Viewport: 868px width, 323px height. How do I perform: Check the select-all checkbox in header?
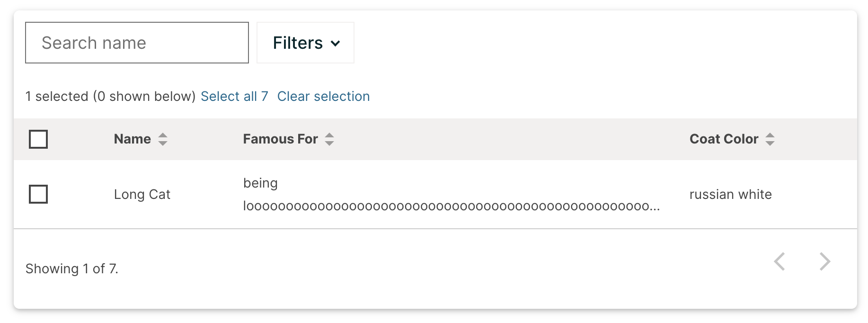38,139
